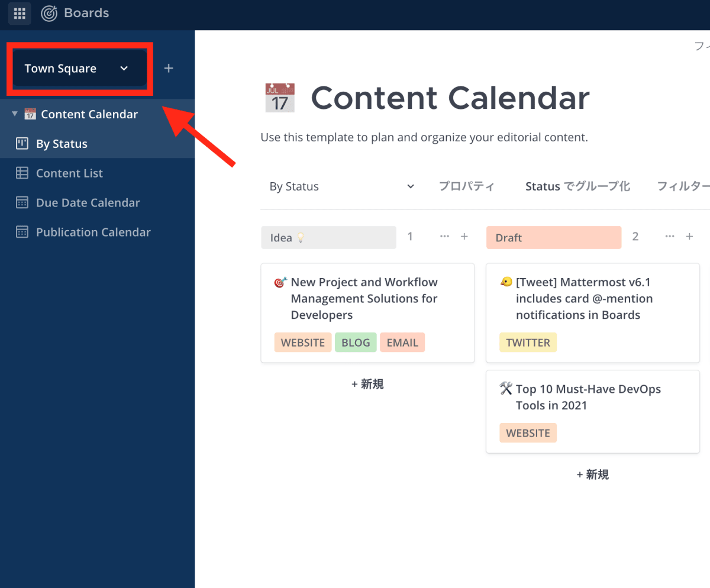Click the Draft column header label
The width and height of the screenshot is (710, 588).
click(x=554, y=237)
